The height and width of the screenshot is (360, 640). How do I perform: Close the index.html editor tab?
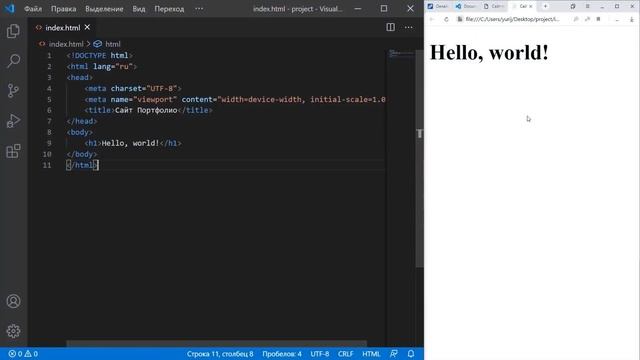(x=87, y=27)
